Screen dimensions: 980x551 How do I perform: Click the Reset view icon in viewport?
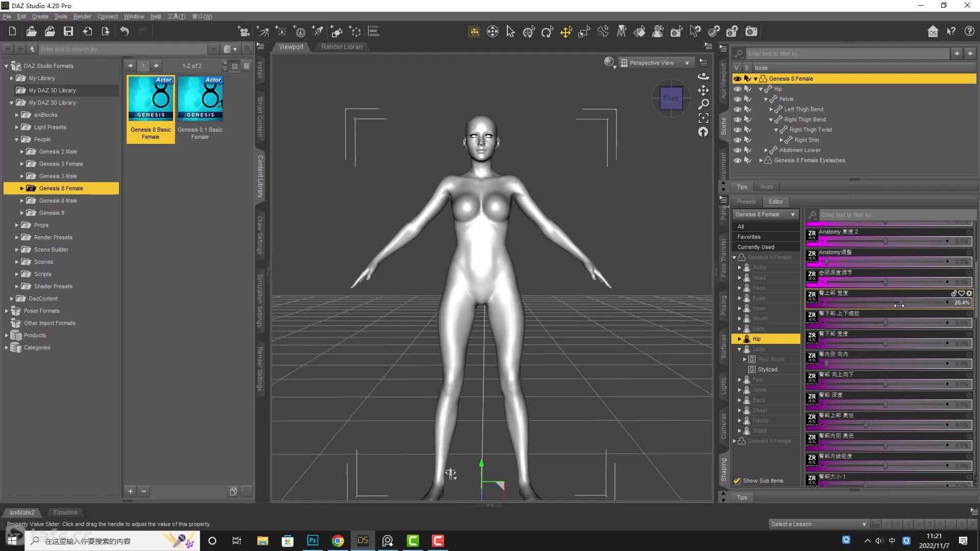click(x=703, y=132)
